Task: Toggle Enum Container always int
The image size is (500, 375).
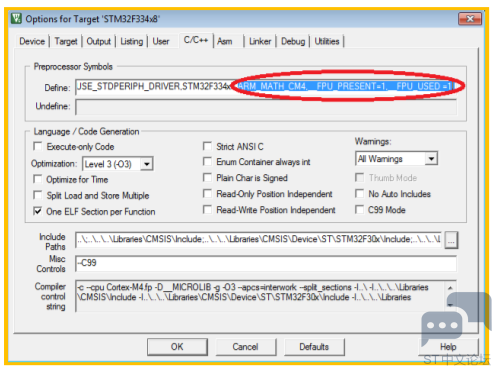Action: coord(207,161)
